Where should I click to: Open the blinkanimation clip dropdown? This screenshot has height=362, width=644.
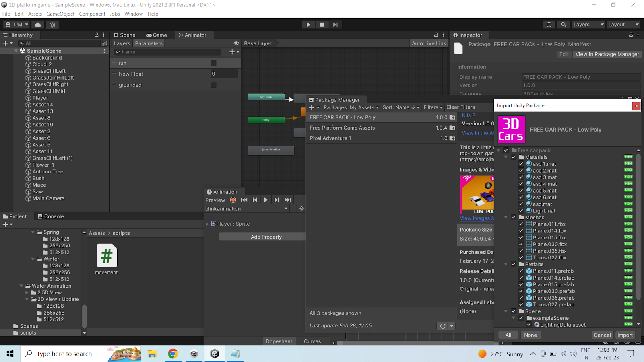coord(247,209)
